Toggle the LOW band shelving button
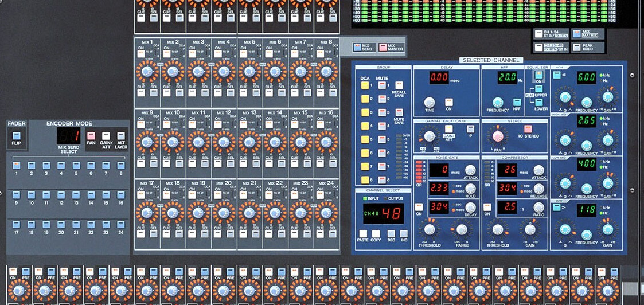644x305 pixels. 557,208
